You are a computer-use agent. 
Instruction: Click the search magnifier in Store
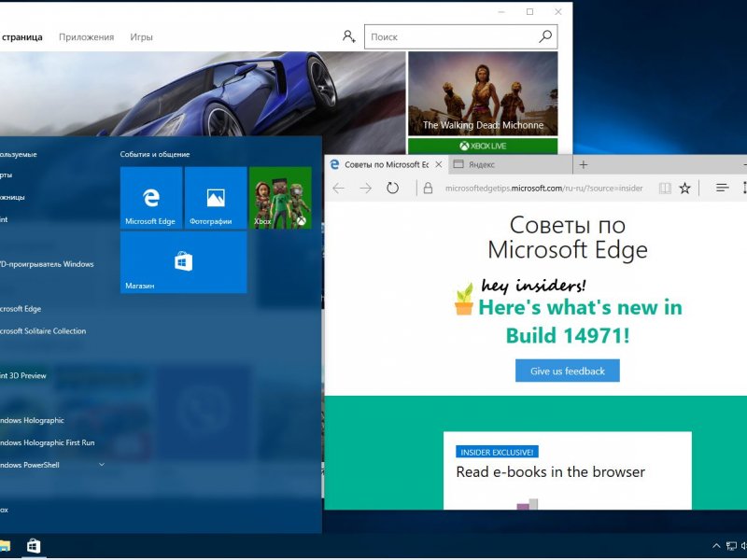click(545, 36)
